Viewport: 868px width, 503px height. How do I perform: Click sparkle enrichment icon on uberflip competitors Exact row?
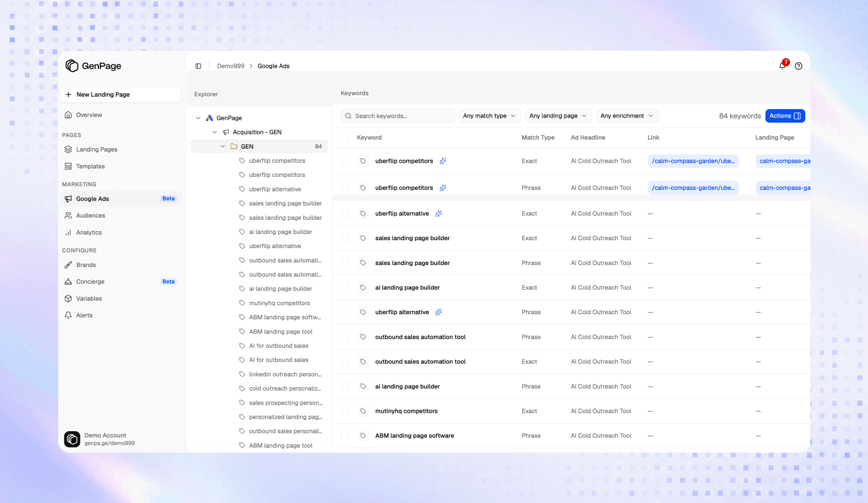click(x=443, y=161)
